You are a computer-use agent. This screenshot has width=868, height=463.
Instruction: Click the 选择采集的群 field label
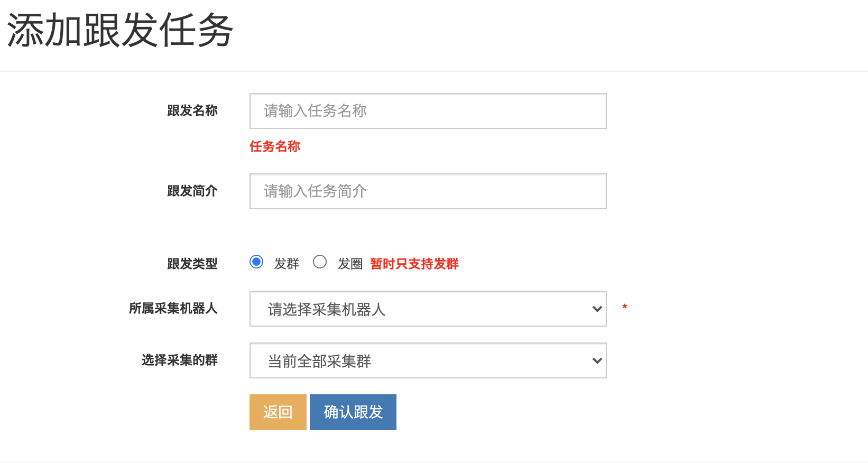tap(180, 360)
